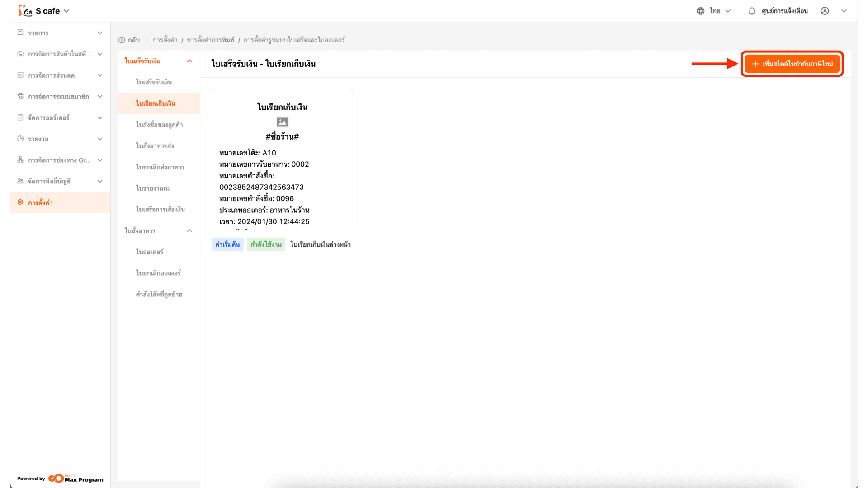Viewport: 868px width, 488px height.
Task: Click the S cafe logo icon
Action: tap(25, 11)
